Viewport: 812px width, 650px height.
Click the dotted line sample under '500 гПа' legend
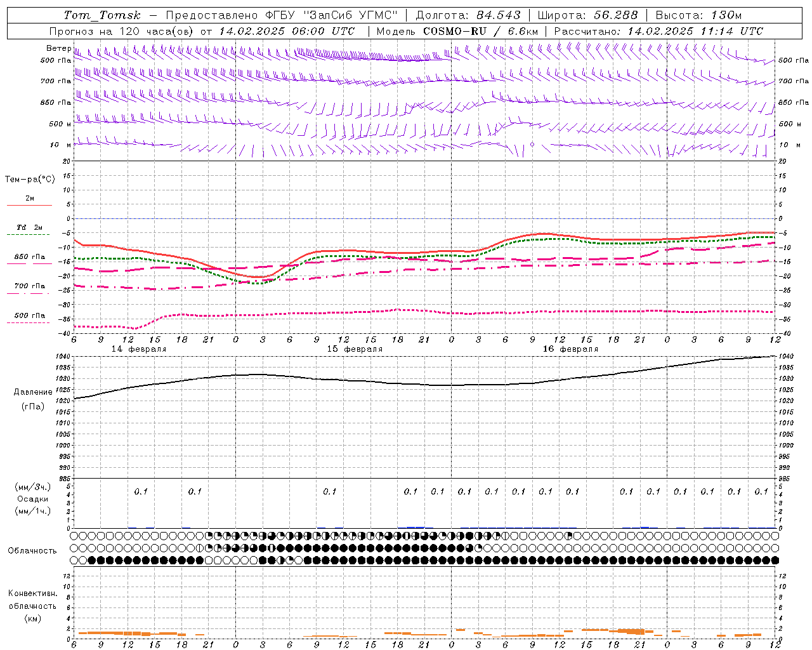coord(29,322)
